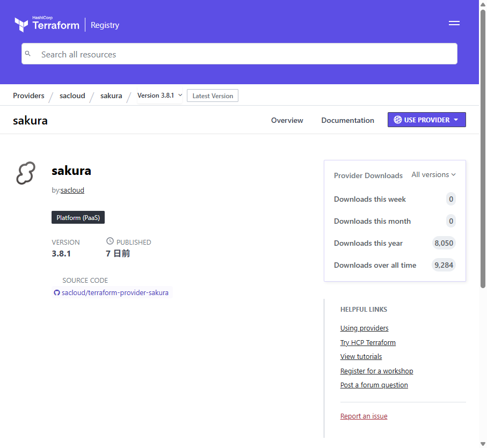
Task: Switch to the Documentation tab
Action: pyautogui.click(x=347, y=120)
